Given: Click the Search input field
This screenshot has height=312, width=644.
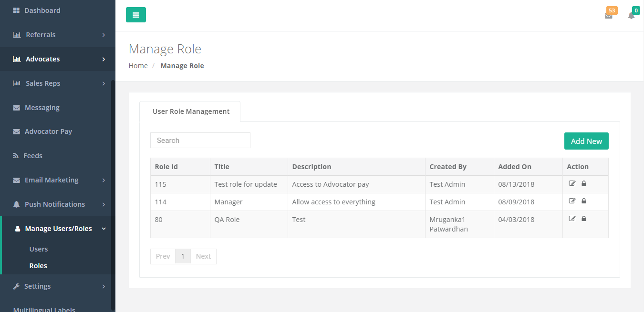Looking at the screenshot, I should click(200, 140).
